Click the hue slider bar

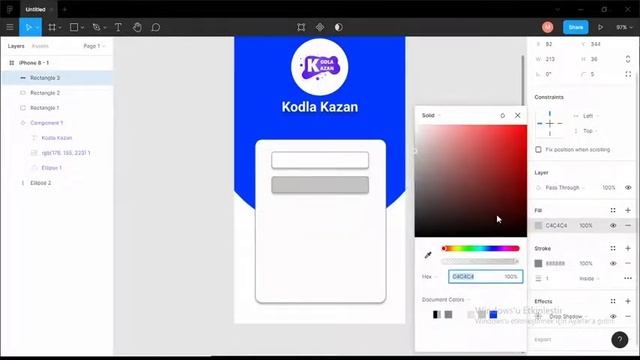480,248
